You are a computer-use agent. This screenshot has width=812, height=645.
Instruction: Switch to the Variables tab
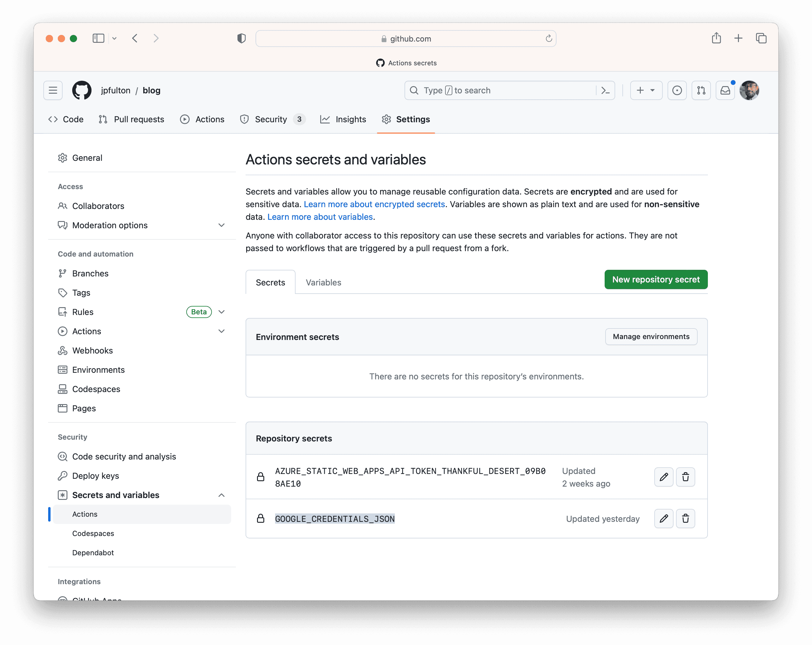pos(323,282)
